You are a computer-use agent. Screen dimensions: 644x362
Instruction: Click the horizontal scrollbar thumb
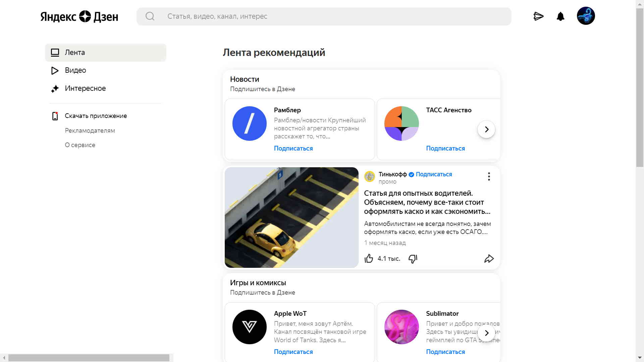(89, 358)
